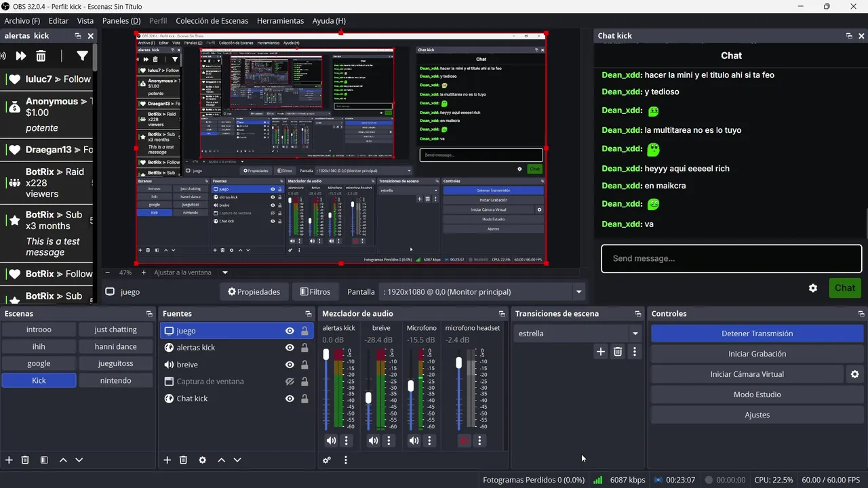The image size is (868, 488).
Task: Skip alert icon in alertas kick dock
Action: (x=21, y=56)
